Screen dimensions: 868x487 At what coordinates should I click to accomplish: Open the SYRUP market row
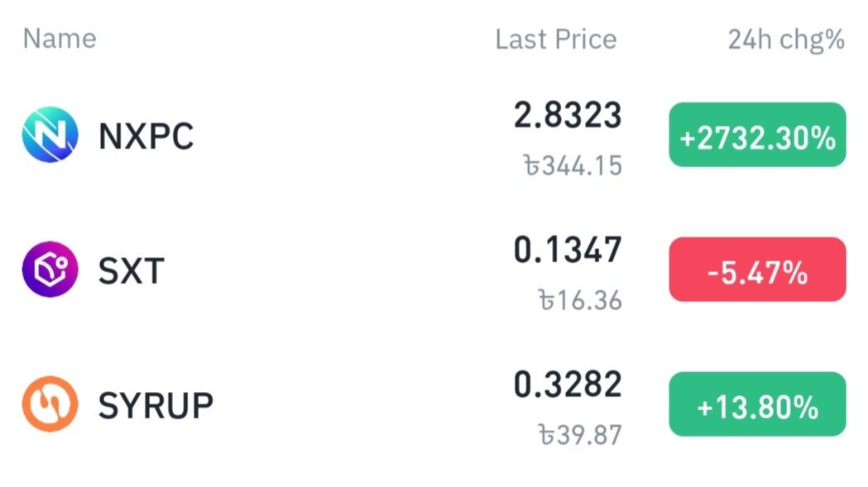click(x=434, y=406)
